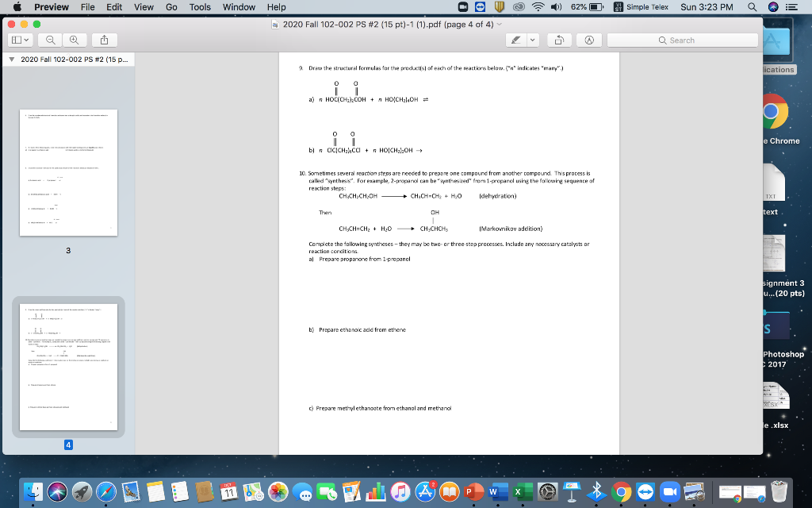Screen dimensions: 812x508
Task: Open Calendar from the Dock
Action: (229, 491)
